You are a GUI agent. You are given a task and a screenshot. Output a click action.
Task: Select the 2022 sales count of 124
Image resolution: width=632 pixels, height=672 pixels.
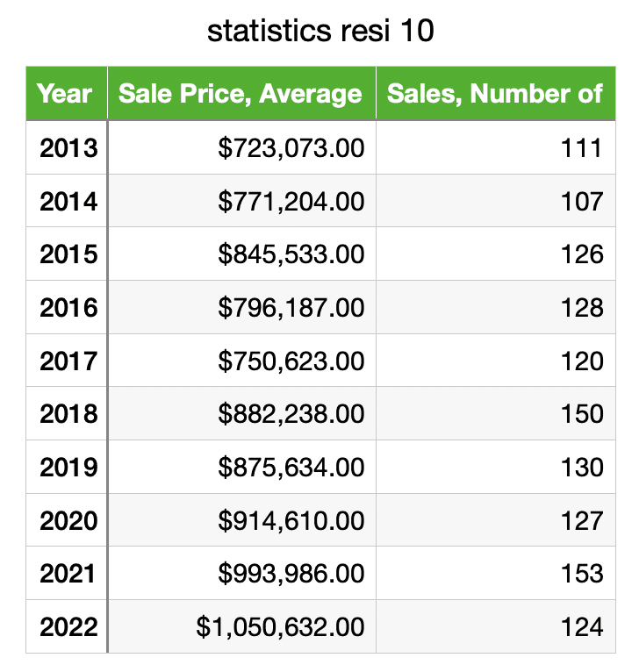coord(581,626)
